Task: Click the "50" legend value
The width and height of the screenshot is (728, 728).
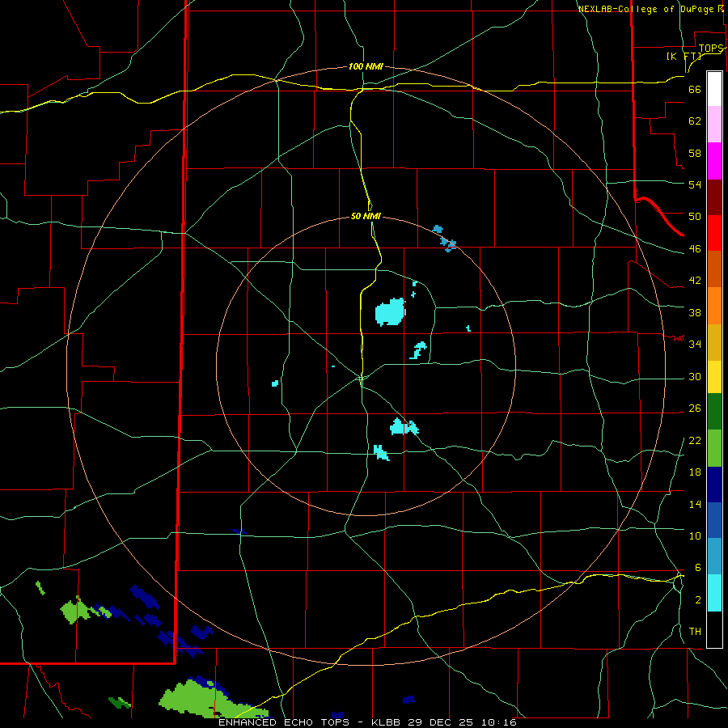Action: point(695,216)
